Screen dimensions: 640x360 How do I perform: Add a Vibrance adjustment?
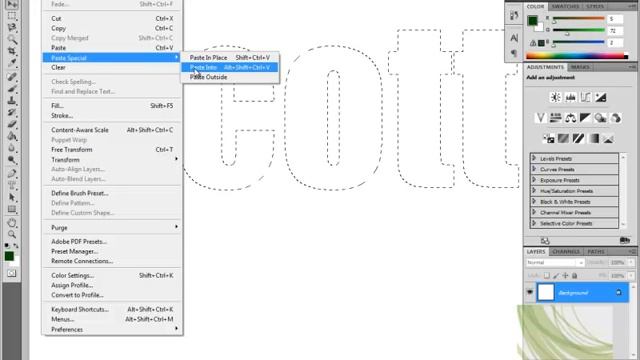tap(540, 118)
